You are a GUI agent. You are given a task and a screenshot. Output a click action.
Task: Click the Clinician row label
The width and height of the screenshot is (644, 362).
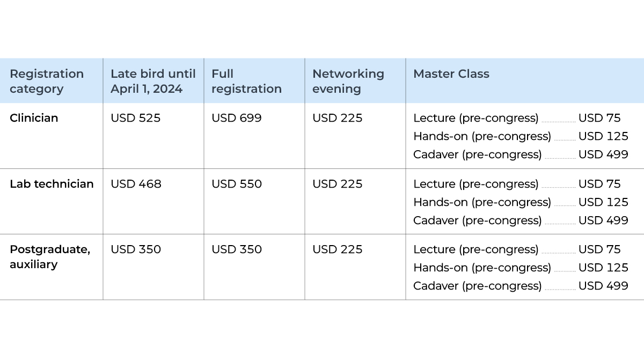(x=34, y=118)
